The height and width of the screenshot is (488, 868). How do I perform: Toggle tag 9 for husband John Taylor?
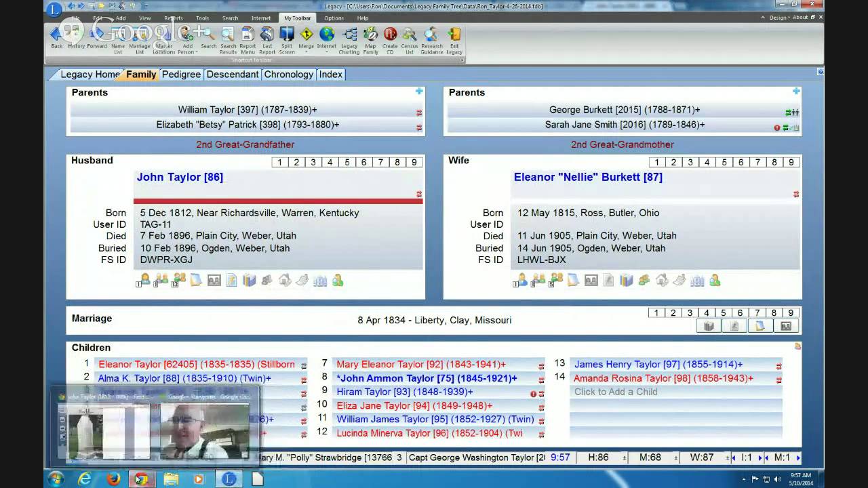[x=414, y=163]
